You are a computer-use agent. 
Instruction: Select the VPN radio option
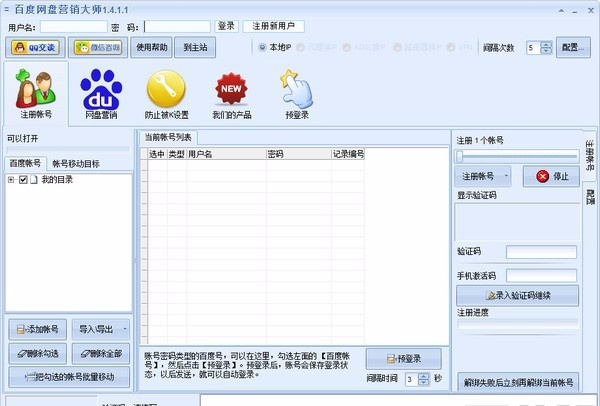pos(451,47)
